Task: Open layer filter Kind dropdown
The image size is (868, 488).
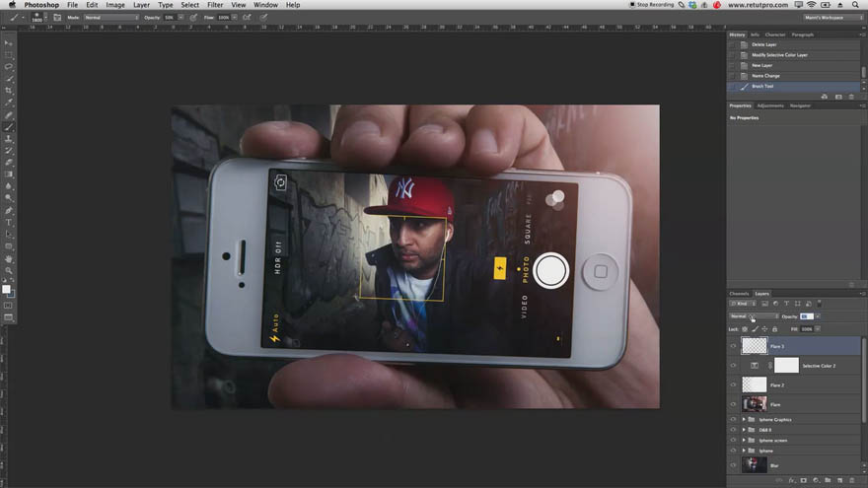Action: 743,304
